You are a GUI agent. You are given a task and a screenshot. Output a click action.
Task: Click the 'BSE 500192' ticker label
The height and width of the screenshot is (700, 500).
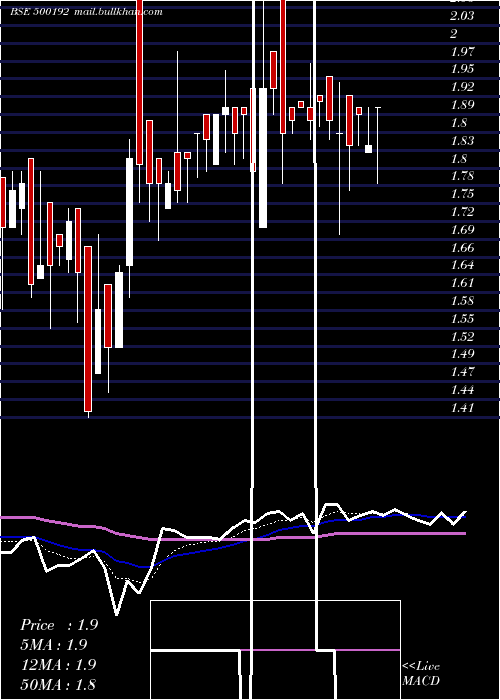(40, 12)
